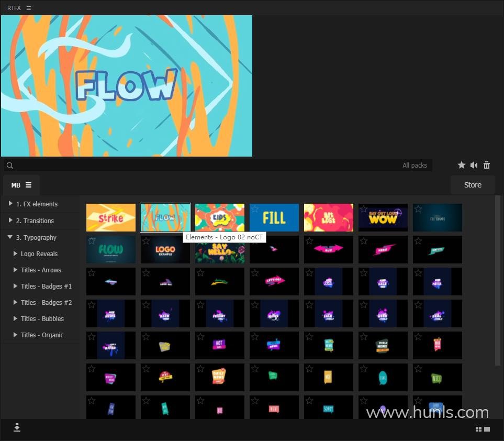Click the vertical scrollbar of the thumbnail grid

click(498, 280)
